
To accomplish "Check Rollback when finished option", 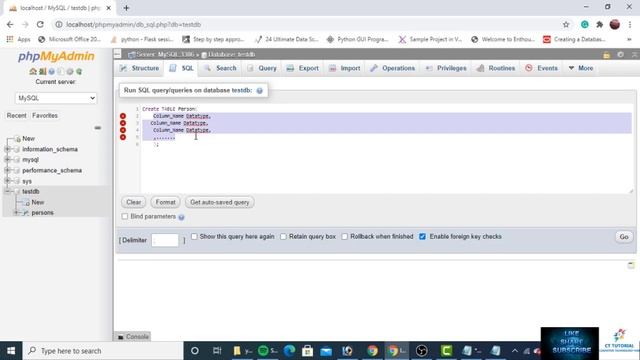I will click(x=345, y=237).
